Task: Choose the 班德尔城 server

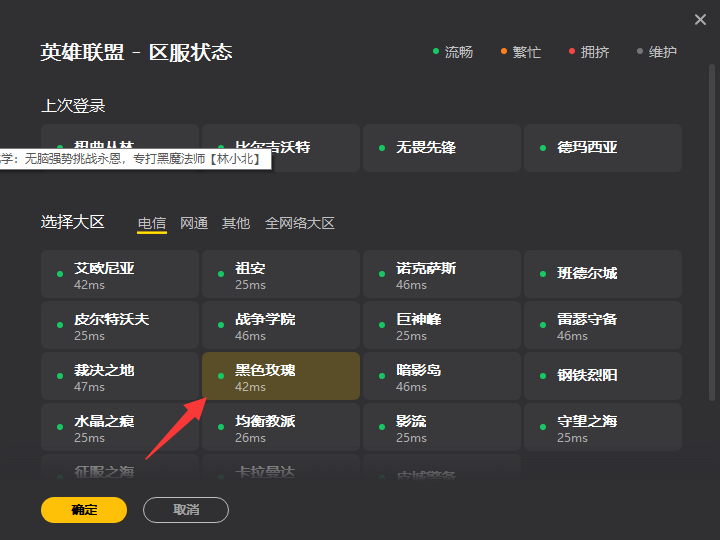Action: click(x=603, y=274)
